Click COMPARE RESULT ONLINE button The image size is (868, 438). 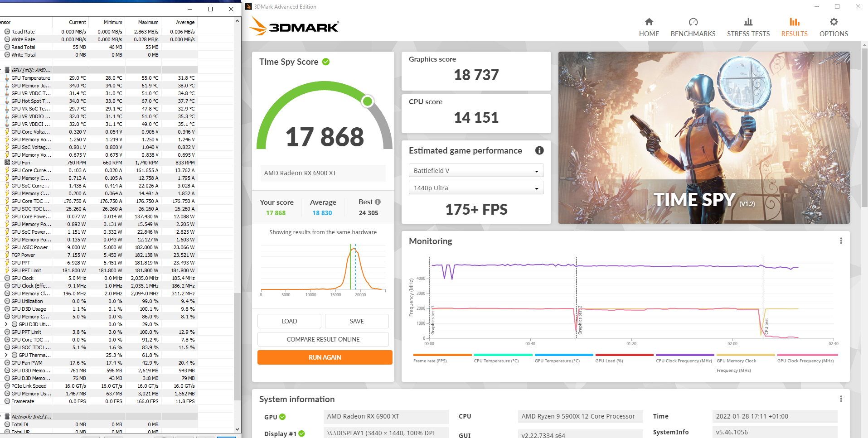click(x=323, y=339)
